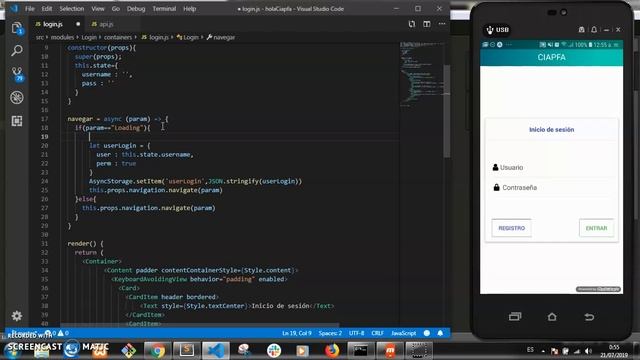
Task: Click 'Ln 19, Col 9' in status bar
Action: [x=297, y=333]
